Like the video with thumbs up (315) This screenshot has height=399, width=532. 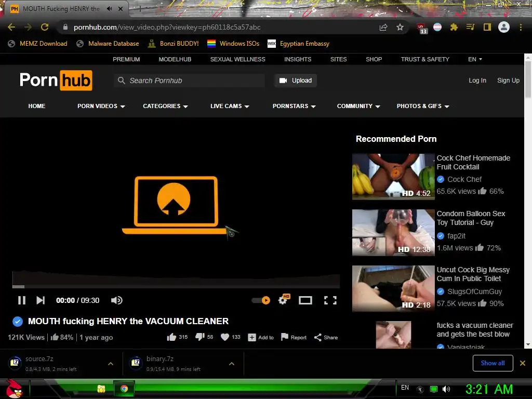177,337
